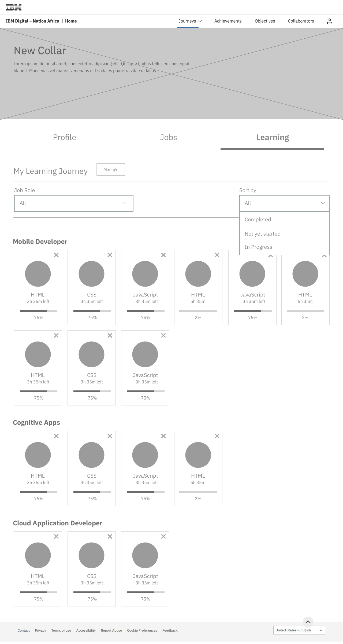Click the CSS progress bar in Cognitive Apps
Screen dimensions: 343x644
[x=92, y=492]
